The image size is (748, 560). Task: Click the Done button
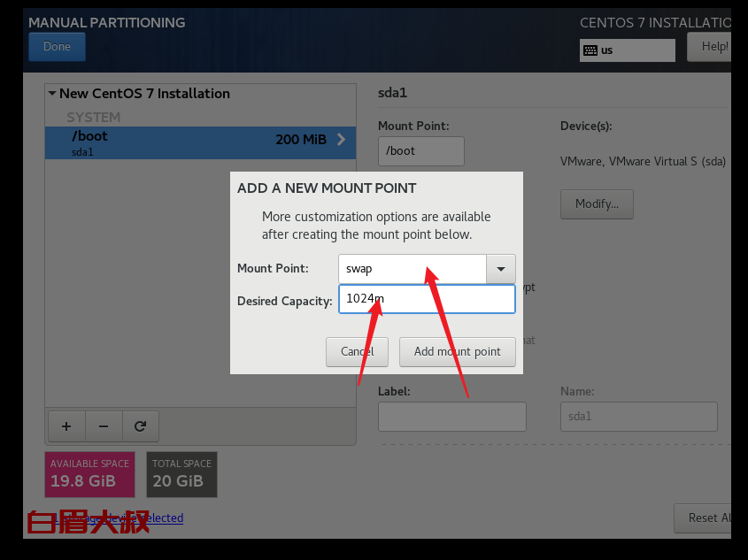pos(57,47)
